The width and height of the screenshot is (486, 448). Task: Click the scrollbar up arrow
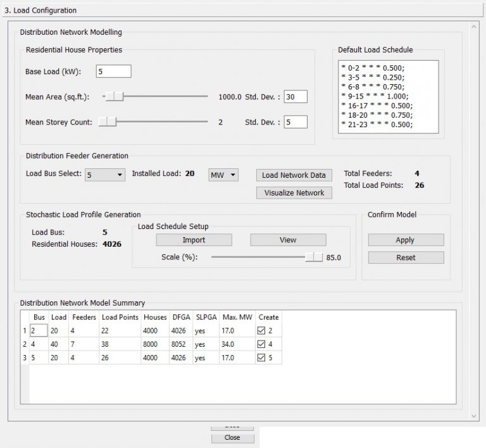(473, 27)
